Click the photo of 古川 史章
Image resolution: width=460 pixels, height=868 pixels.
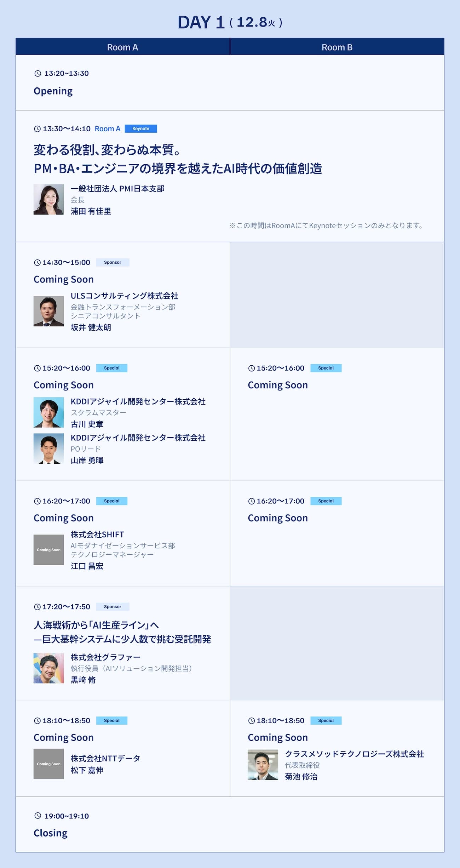pyautogui.click(x=49, y=412)
